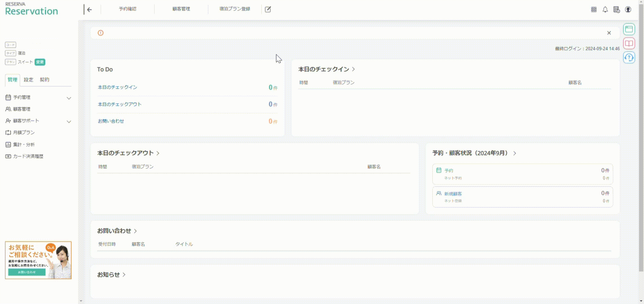Click the green 変更 plan button
644x304 pixels.
pyautogui.click(x=40, y=62)
